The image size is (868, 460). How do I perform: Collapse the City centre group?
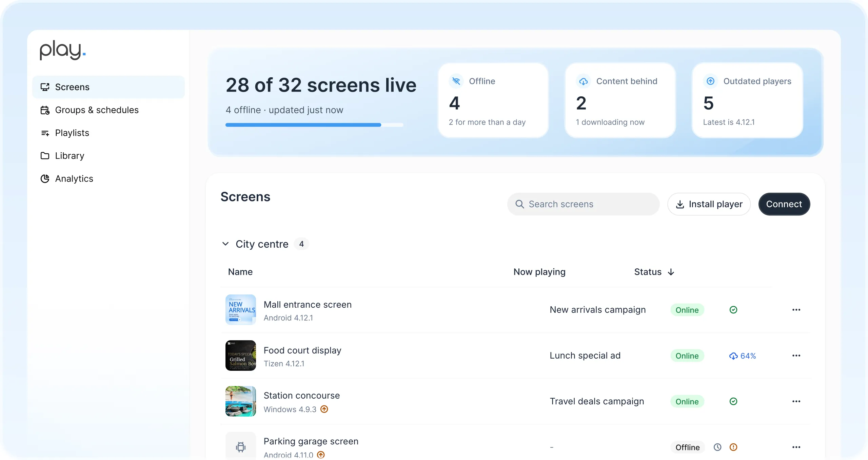tap(225, 244)
